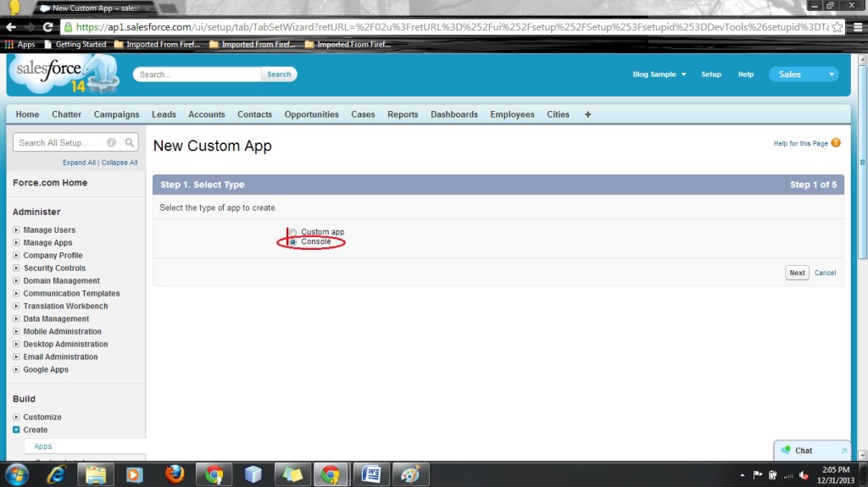868x487 pixels.
Task: Open the Leads tab
Action: click(x=164, y=114)
